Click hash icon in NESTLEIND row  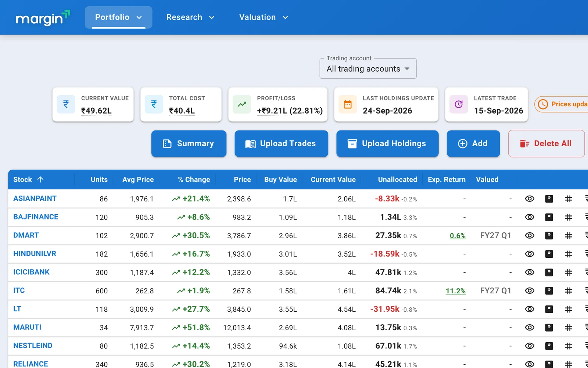[569, 346]
